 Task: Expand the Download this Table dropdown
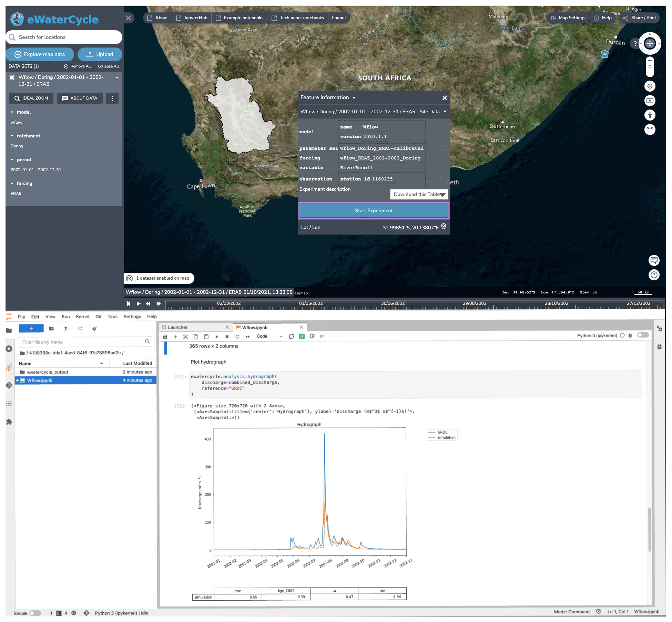coord(419,194)
